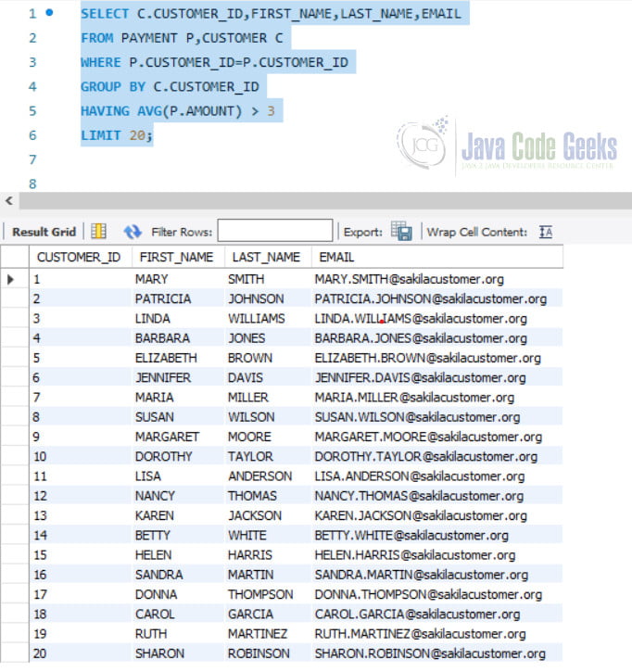Viewport: 632px width, 672px height.
Task: Click the cell MARIA
Action: [x=154, y=398]
